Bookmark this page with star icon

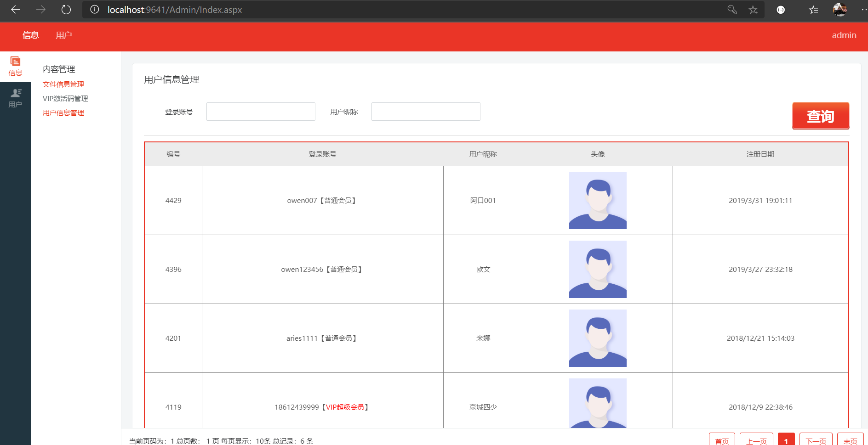coord(753,10)
